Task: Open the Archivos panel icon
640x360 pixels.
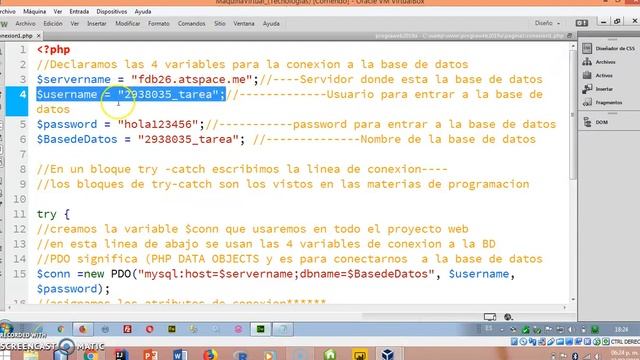Action: tap(587, 62)
